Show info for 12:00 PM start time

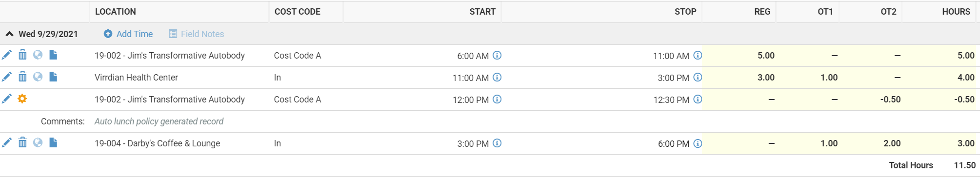(497, 100)
